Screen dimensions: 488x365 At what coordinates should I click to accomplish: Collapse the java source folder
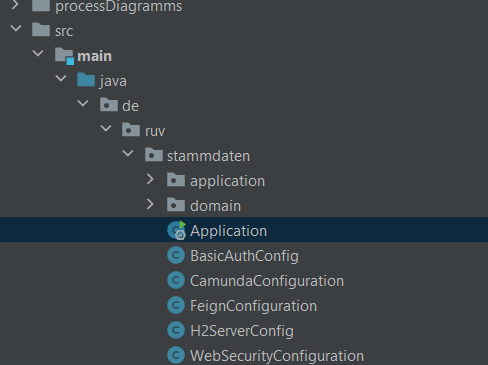pos(61,78)
